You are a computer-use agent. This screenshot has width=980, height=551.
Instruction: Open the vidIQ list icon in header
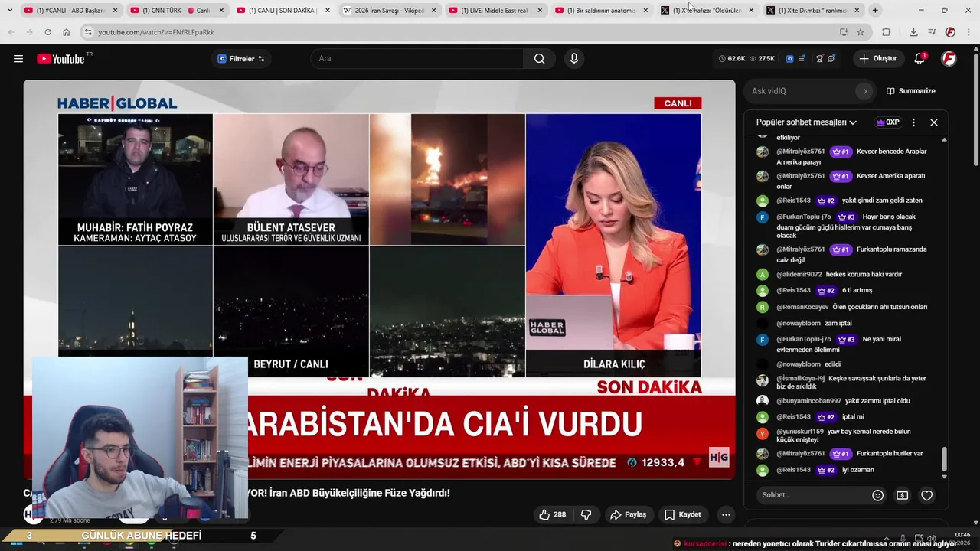coord(802,59)
